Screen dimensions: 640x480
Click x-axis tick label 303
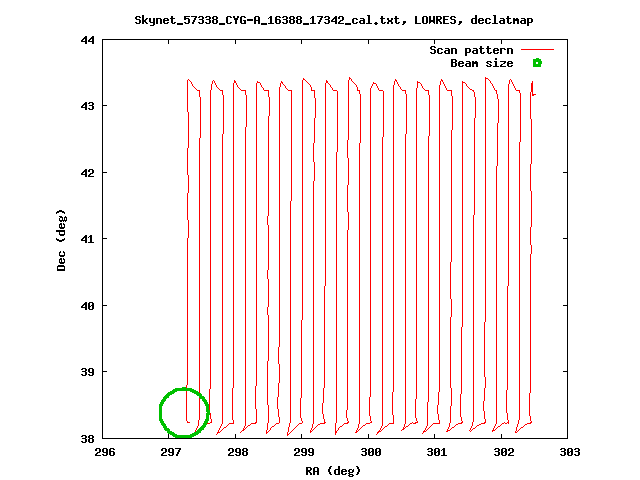(570, 452)
